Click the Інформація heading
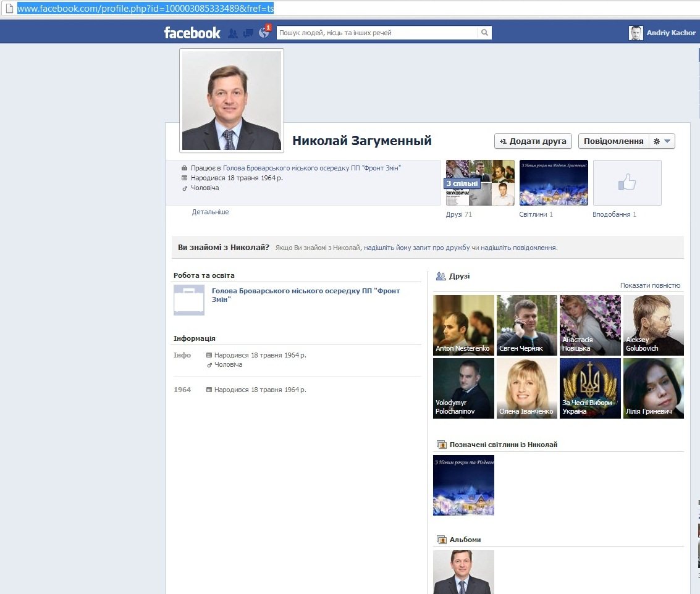The width and height of the screenshot is (700, 594). [x=194, y=338]
